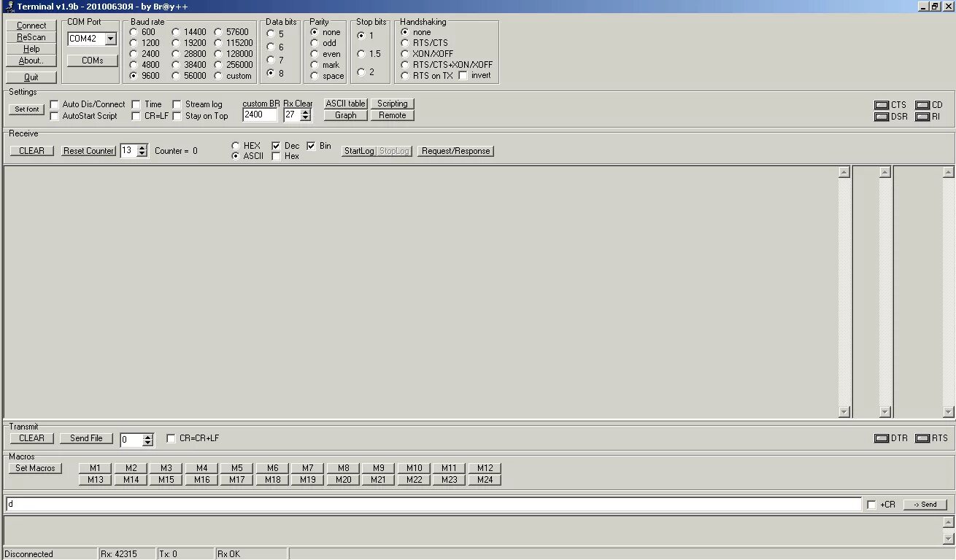The width and height of the screenshot is (956, 560).
Task: Select 19200 baud rate
Action: pos(176,42)
